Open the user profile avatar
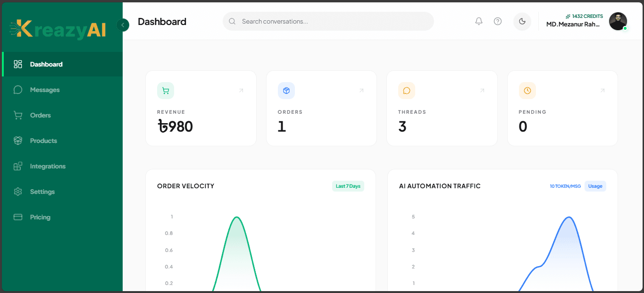 click(x=618, y=21)
